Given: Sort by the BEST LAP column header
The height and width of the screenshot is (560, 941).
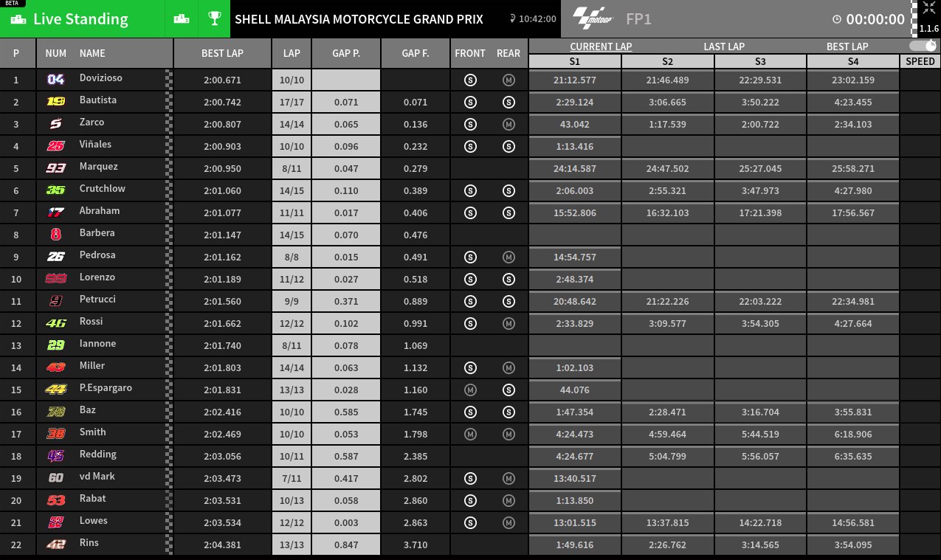Looking at the screenshot, I should (222, 53).
